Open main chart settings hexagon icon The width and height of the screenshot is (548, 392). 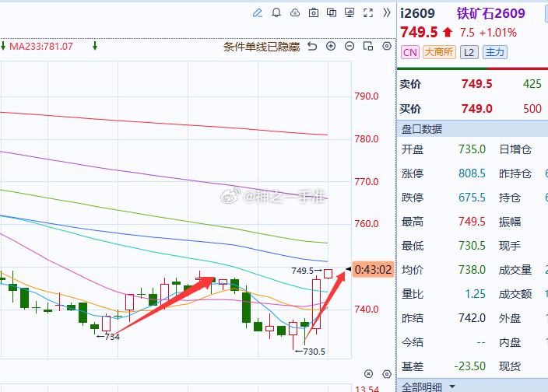[x=387, y=46]
